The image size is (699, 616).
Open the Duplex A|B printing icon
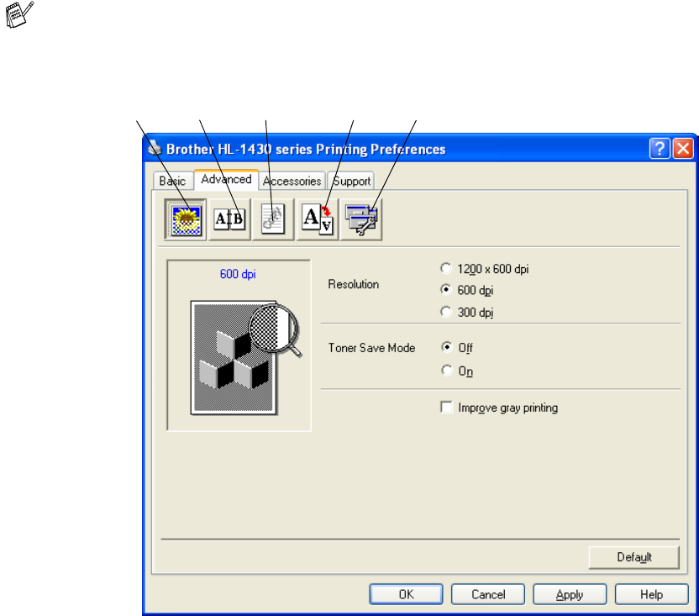229,219
